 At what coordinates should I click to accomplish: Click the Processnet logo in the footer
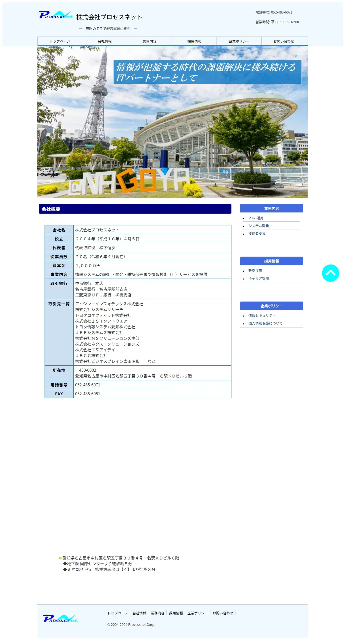pos(60,618)
